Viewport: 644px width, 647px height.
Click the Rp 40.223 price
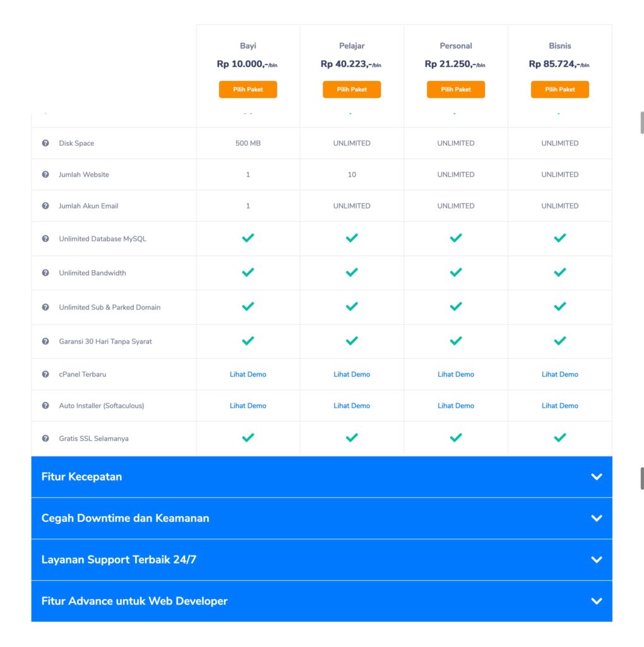click(351, 64)
